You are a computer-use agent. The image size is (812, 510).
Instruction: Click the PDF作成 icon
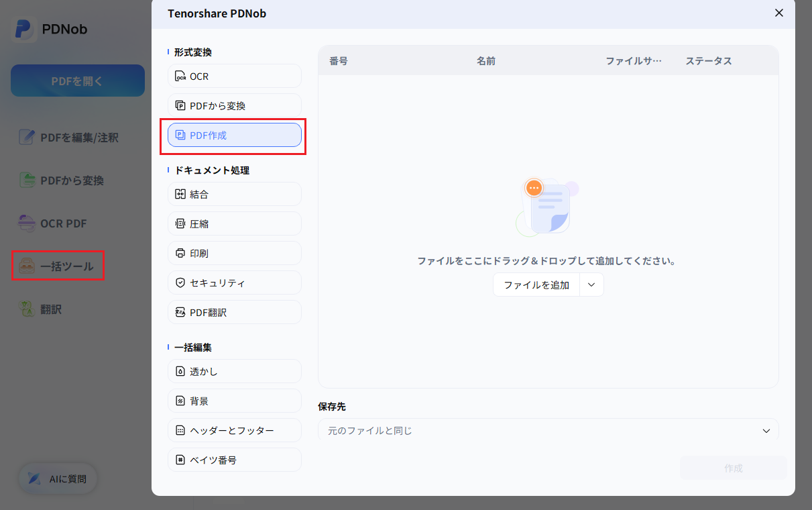[x=180, y=136]
